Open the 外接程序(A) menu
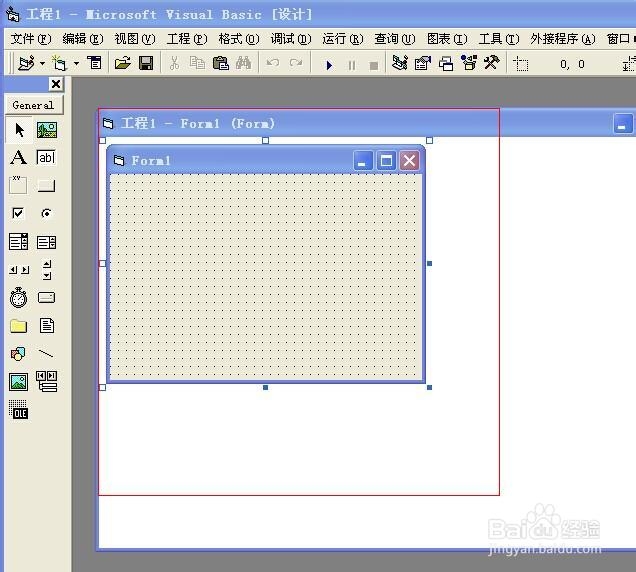The image size is (636, 572). point(563,39)
